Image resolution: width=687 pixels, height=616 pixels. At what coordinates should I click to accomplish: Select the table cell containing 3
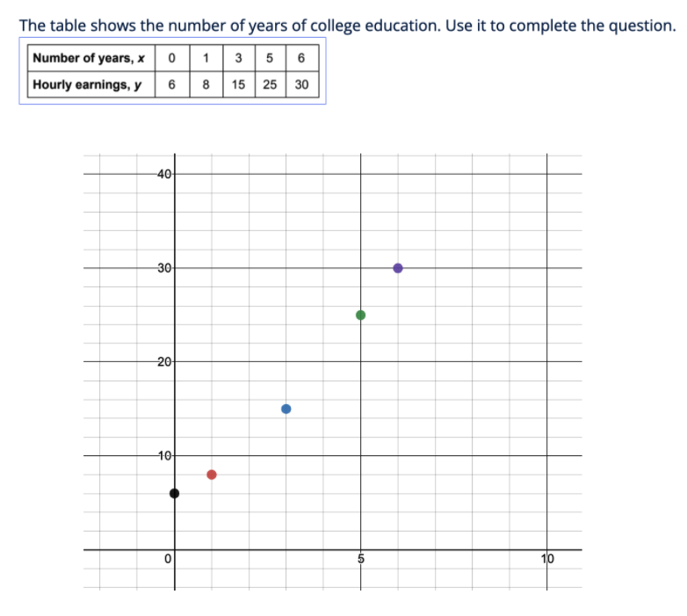tap(238, 59)
